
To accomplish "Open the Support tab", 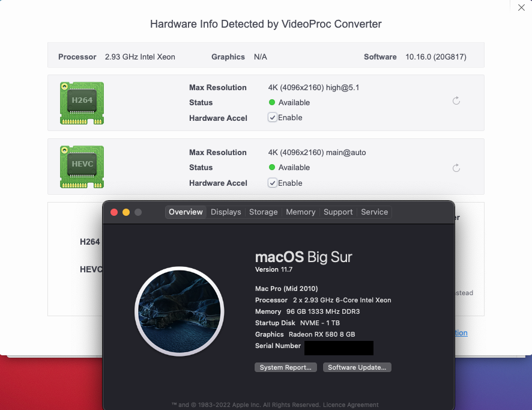I will click(x=338, y=212).
